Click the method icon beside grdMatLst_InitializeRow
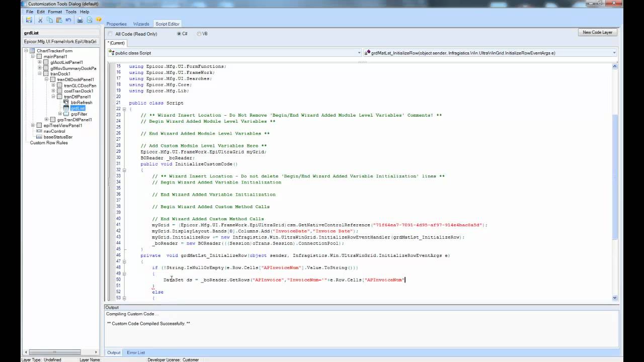The image size is (644, 362). point(367,53)
